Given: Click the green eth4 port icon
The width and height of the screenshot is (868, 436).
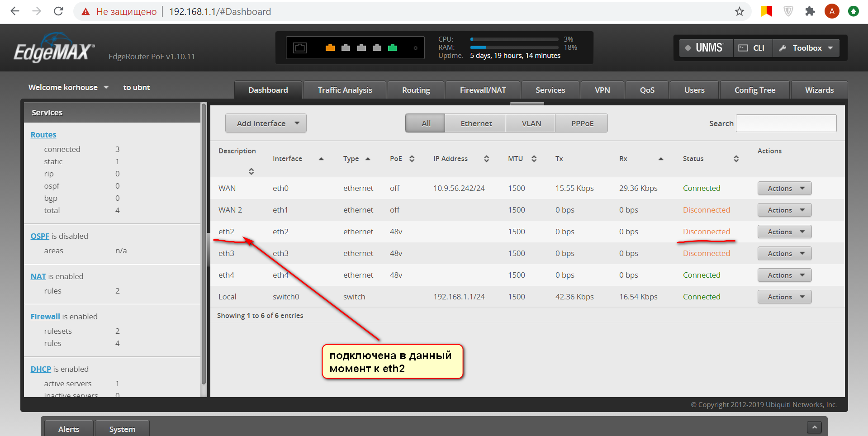Looking at the screenshot, I should [393, 48].
